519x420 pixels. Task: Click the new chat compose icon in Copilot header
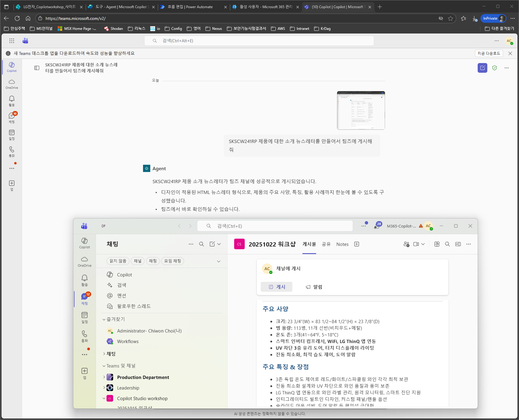tap(482, 68)
